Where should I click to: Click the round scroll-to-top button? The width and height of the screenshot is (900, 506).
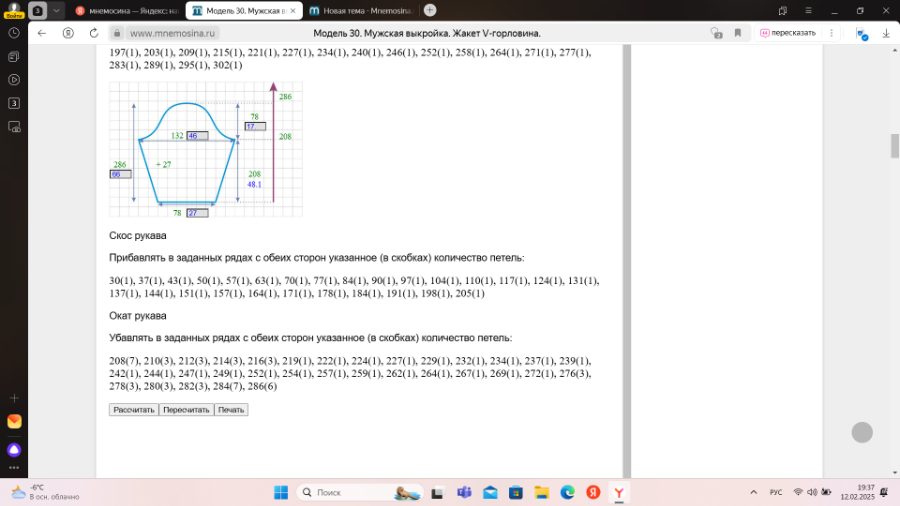862,432
